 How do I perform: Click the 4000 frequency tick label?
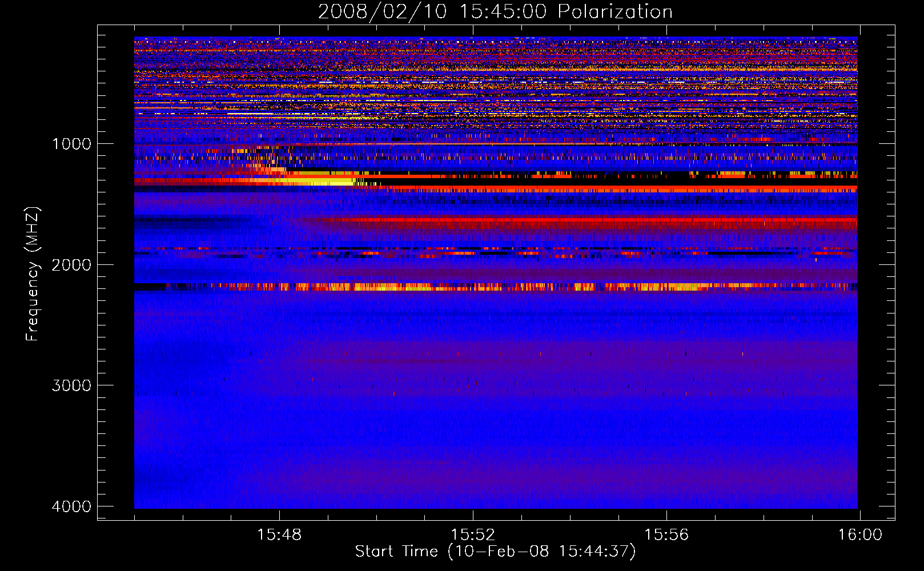point(71,506)
